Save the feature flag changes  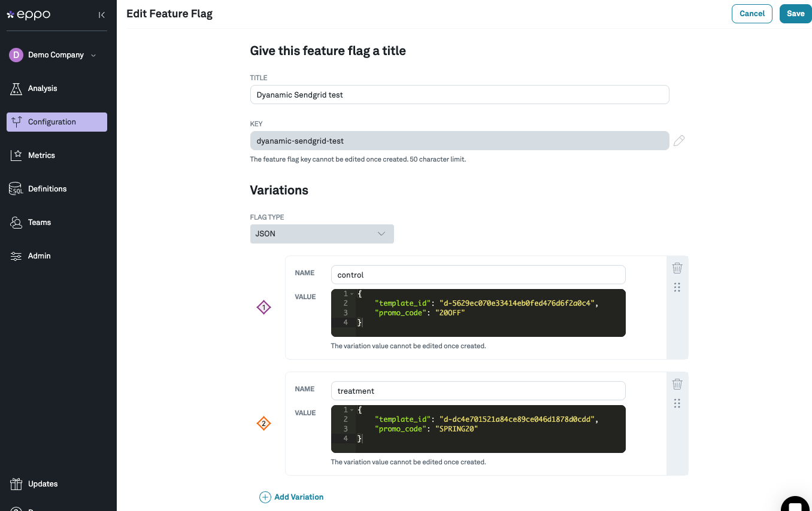tap(795, 13)
